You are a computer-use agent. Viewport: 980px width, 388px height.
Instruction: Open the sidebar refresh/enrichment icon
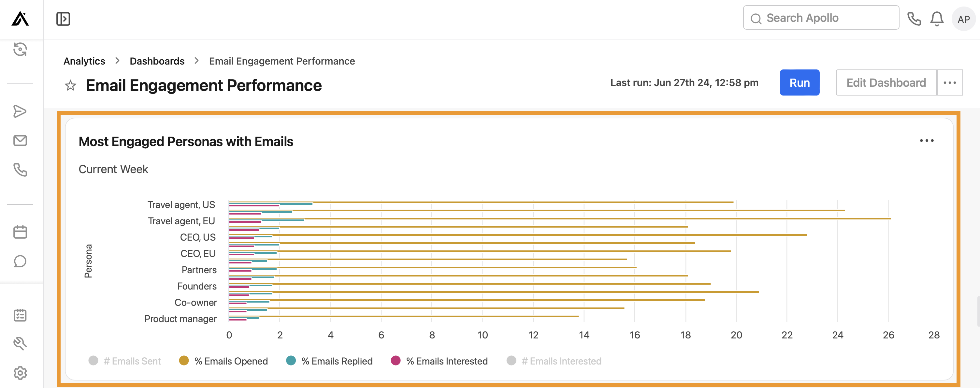tap(20, 49)
